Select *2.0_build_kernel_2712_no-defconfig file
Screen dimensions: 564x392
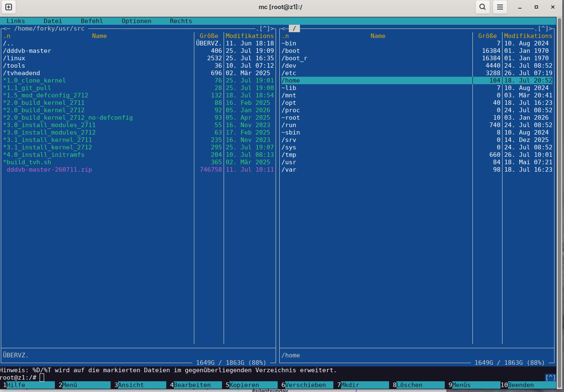click(x=139, y=118)
